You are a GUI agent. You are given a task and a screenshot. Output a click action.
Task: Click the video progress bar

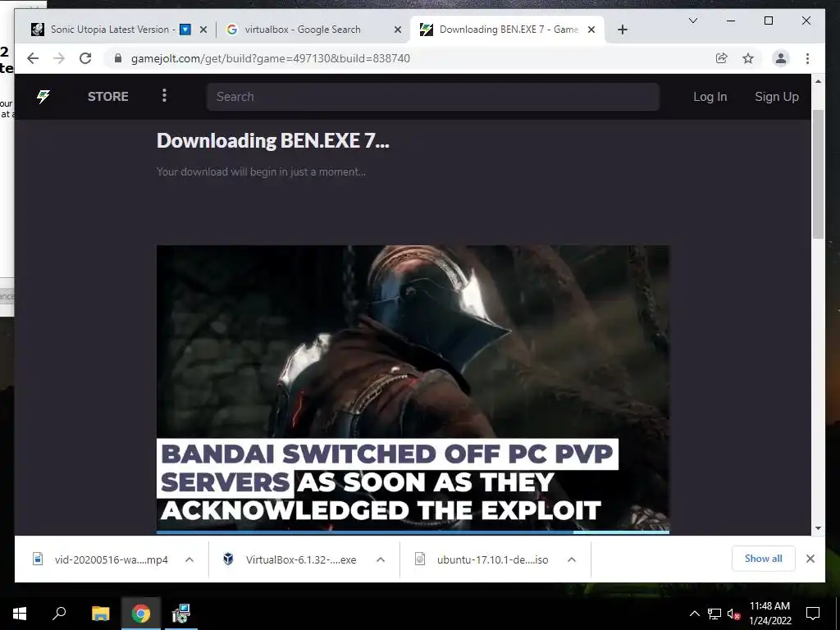point(413,532)
